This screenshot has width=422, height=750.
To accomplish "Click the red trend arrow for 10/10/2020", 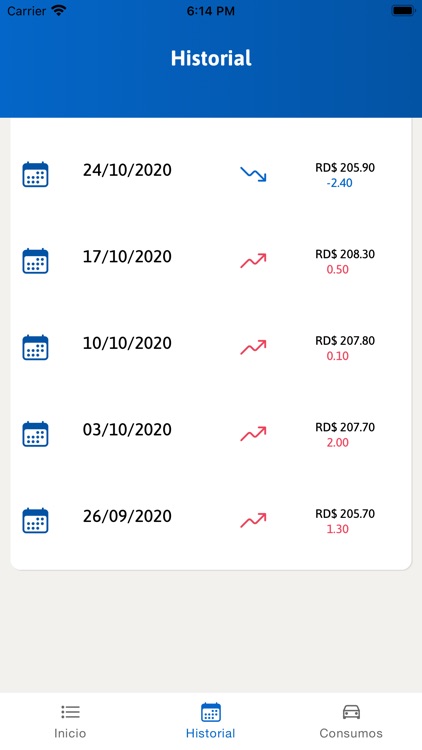I will coord(253,347).
